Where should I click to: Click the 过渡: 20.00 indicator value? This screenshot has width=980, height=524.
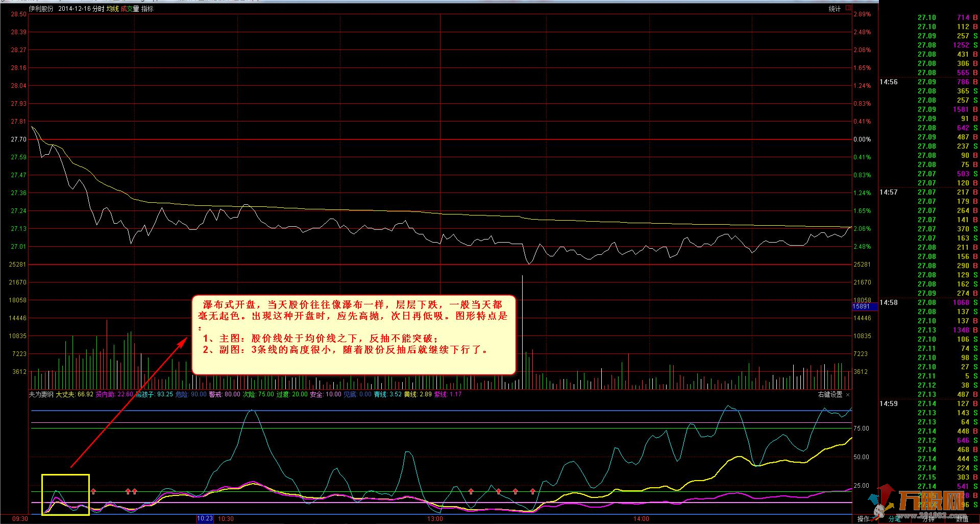tap(292, 394)
